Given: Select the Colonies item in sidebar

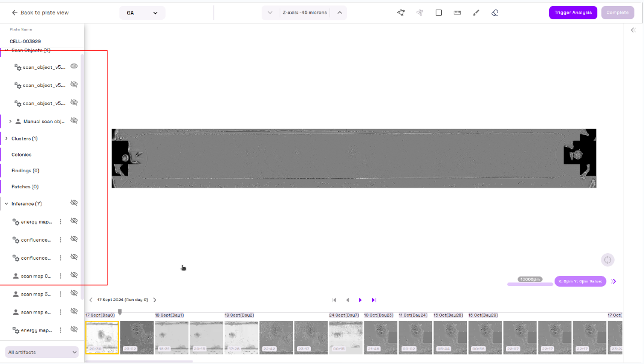Looking at the screenshot, I should point(22,155).
